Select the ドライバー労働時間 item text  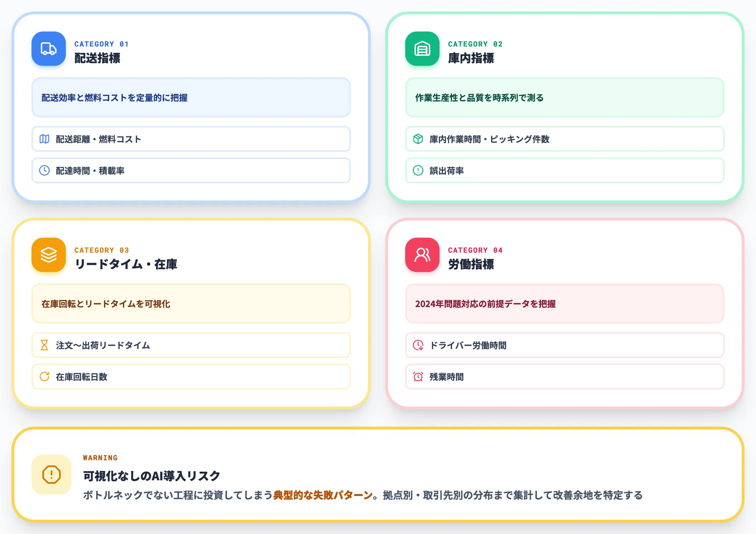click(468, 345)
